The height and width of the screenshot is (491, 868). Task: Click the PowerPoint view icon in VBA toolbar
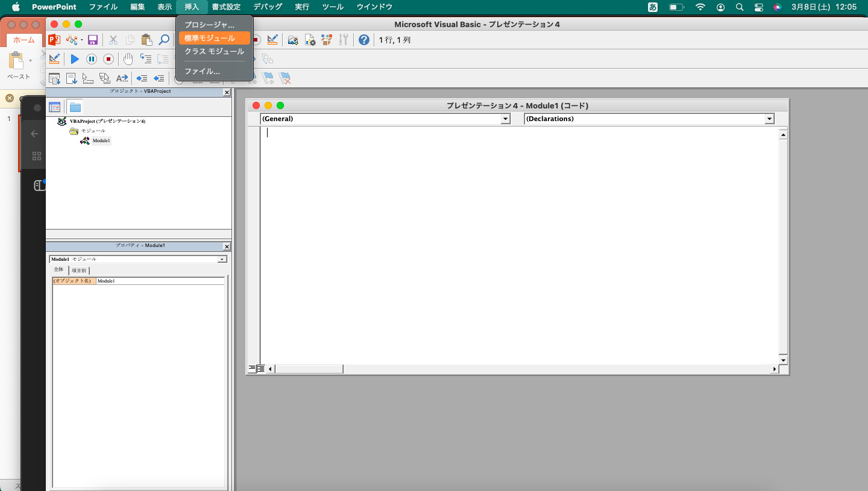click(x=54, y=40)
